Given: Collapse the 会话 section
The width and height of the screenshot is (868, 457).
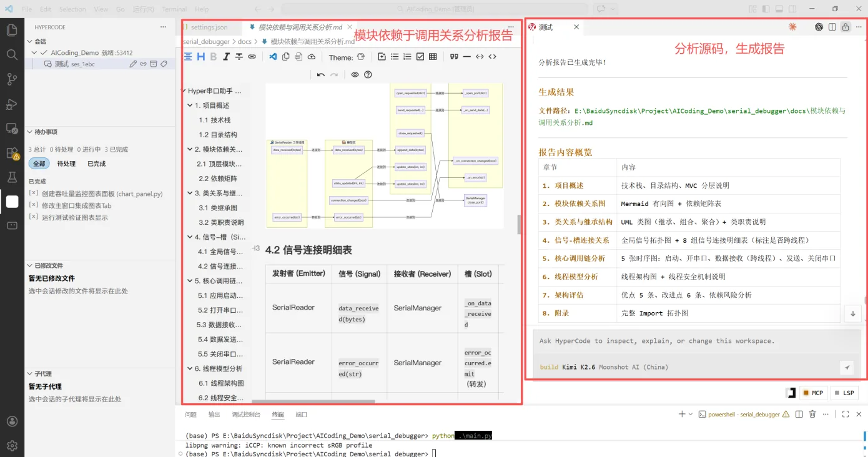Looking at the screenshot, I should click(x=30, y=41).
